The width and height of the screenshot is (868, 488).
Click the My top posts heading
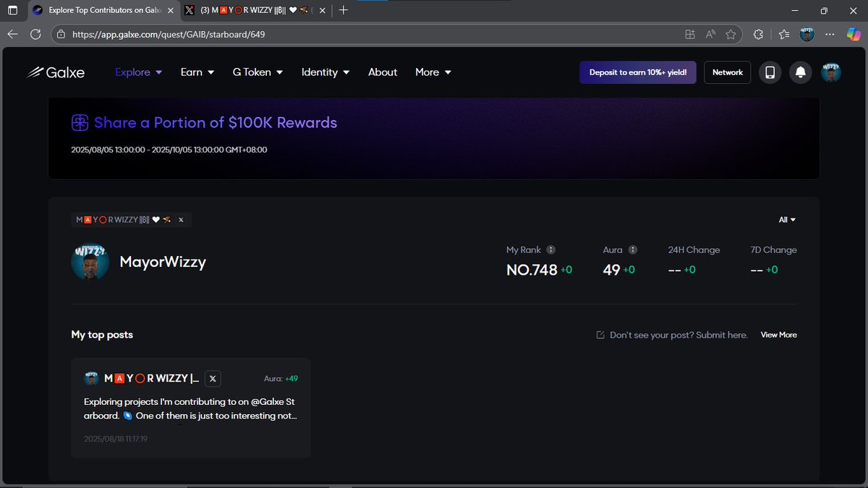[x=102, y=335]
